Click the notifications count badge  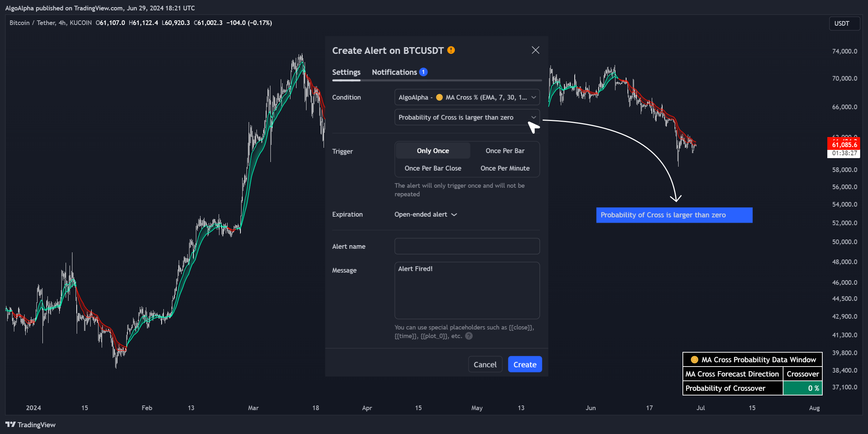pyautogui.click(x=423, y=72)
